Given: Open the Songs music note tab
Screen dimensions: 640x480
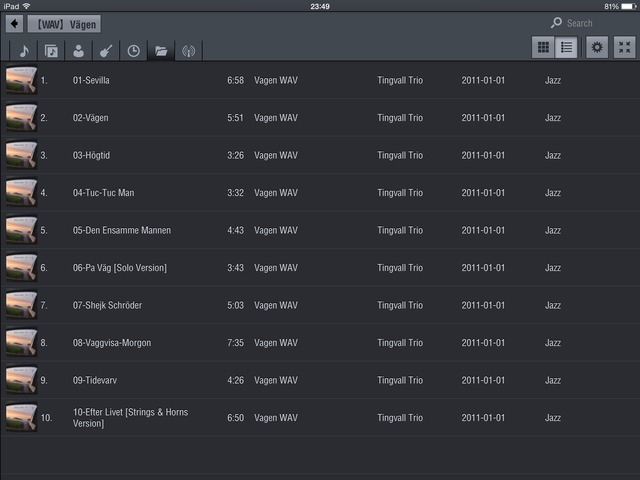Looking at the screenshot, I should tap(24, 50).
